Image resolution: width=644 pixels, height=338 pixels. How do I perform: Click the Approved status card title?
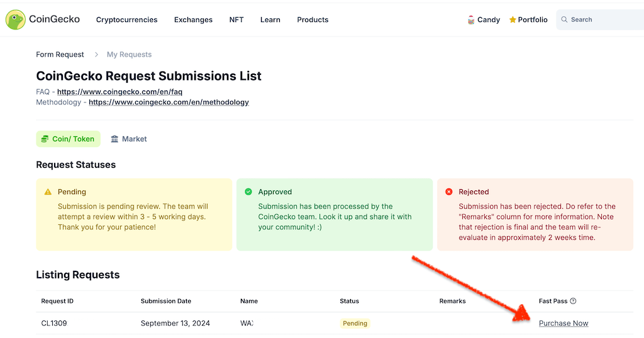coord(275,192)
